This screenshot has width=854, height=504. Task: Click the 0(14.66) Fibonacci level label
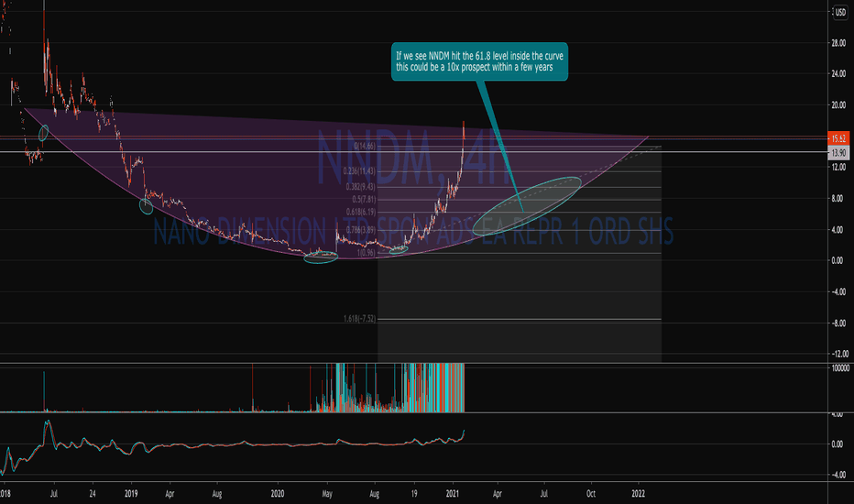point(365,146)
